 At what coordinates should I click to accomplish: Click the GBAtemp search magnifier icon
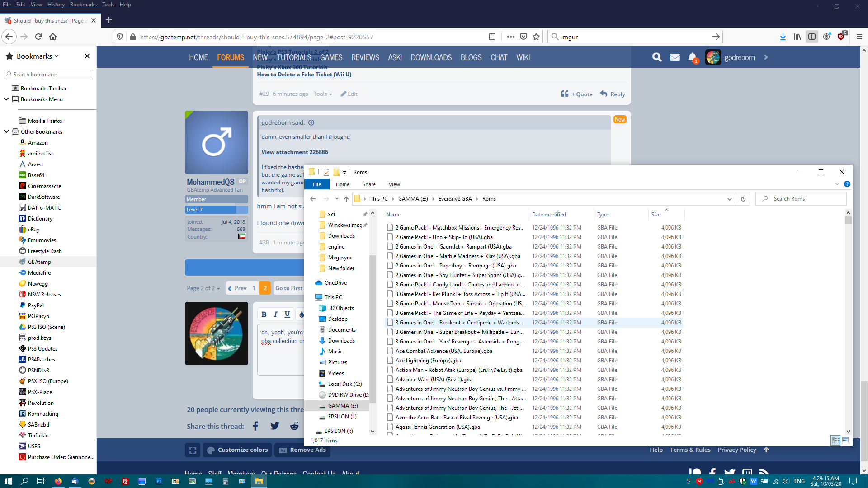click(657, 57)
